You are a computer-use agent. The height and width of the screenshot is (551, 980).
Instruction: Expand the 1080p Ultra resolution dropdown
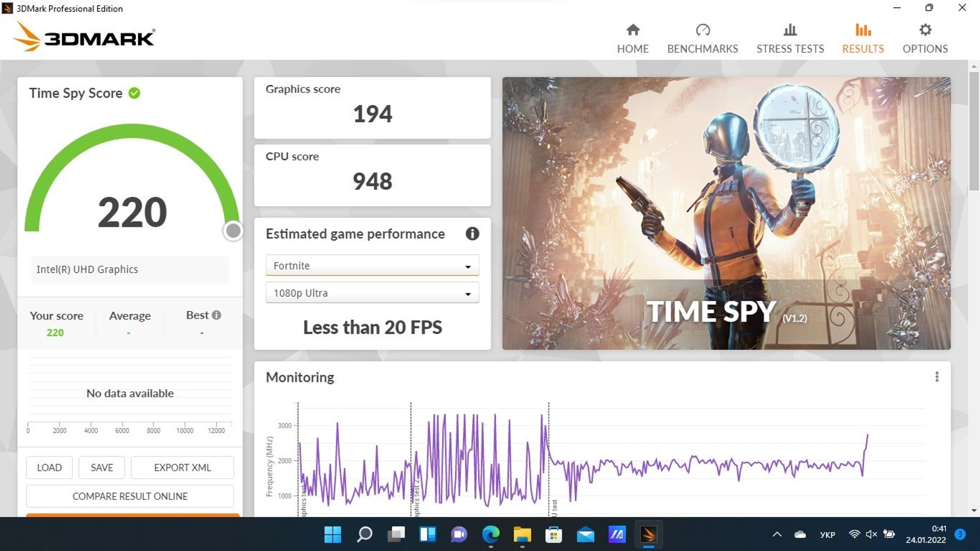click(x=372, y=293)
